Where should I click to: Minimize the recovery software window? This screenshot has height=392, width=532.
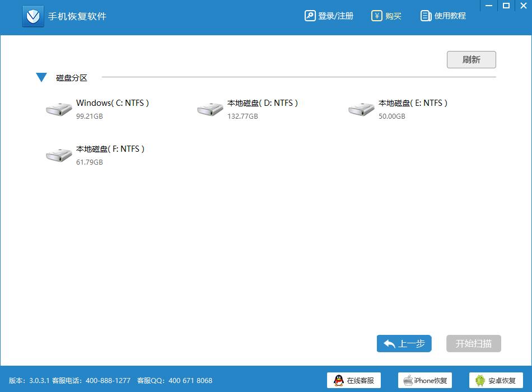[x=489, y=6]
